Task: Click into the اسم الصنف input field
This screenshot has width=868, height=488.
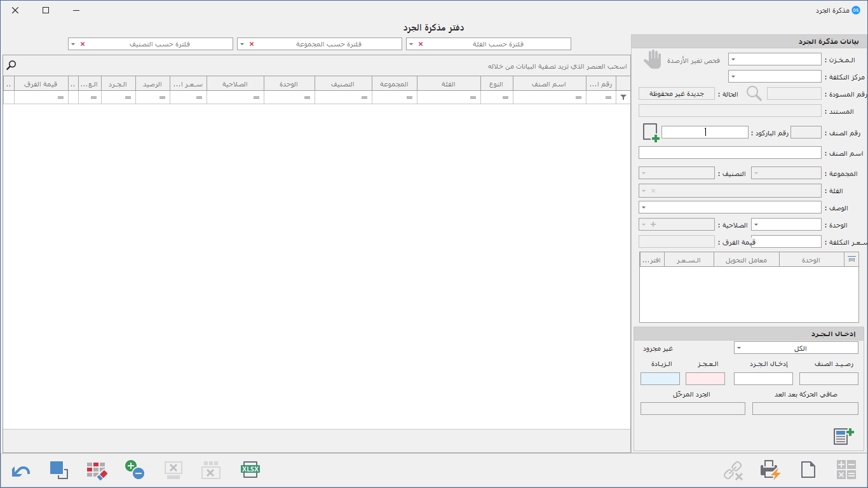Action: [730, 153]
